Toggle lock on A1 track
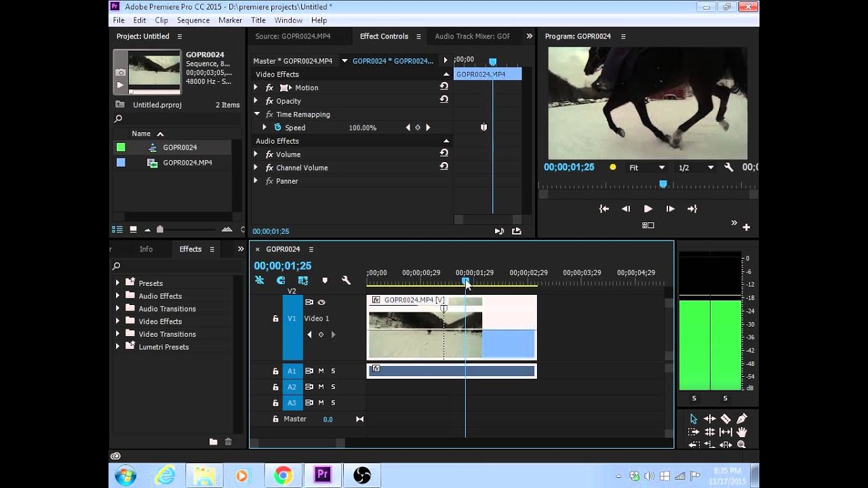 (x=275, y=371)
